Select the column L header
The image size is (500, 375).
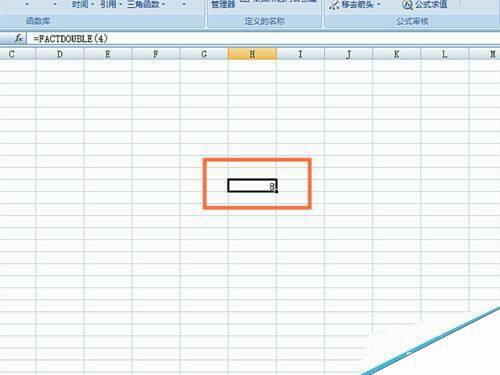(445, 54)
